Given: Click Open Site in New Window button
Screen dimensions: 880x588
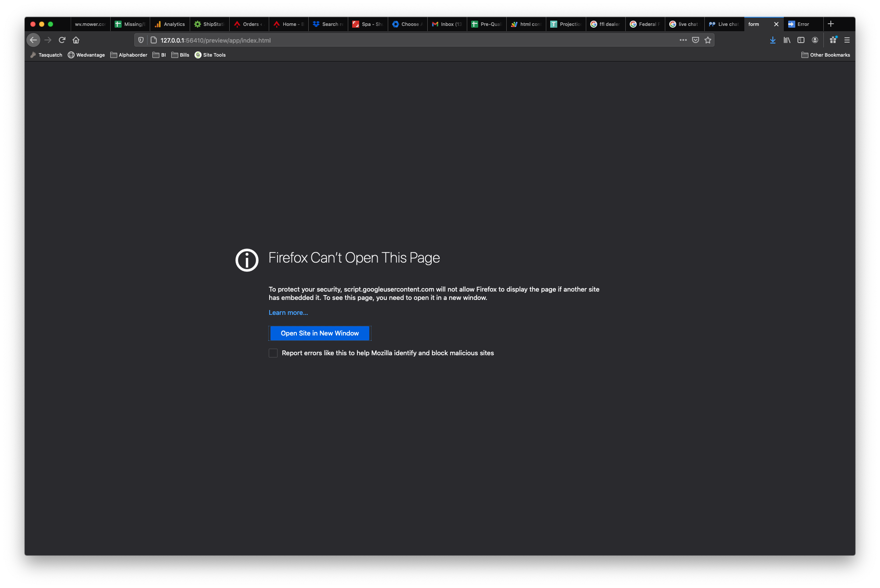Looking at the screenshot, I should pyautogui.click(x=319, y=333).
